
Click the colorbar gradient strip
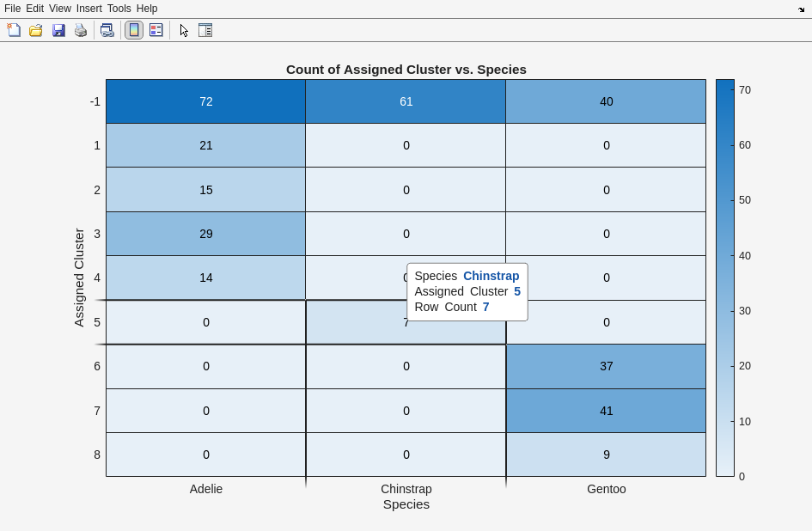click(724, 278)
